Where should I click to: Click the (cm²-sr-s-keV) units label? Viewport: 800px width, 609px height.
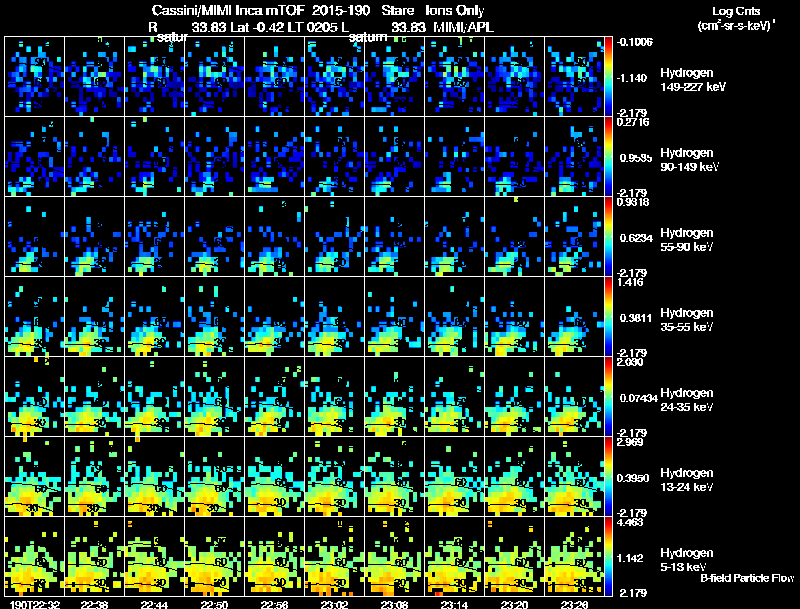coord(736,25)
